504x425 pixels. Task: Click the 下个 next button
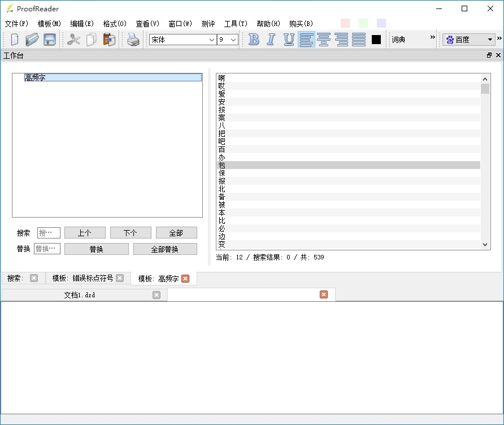coord(131,233)
